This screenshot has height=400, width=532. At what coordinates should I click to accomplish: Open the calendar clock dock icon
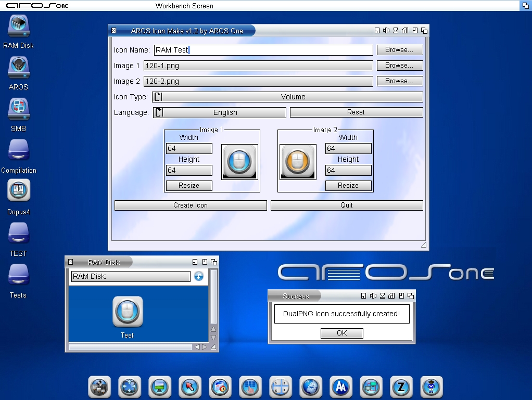point(220,387)
